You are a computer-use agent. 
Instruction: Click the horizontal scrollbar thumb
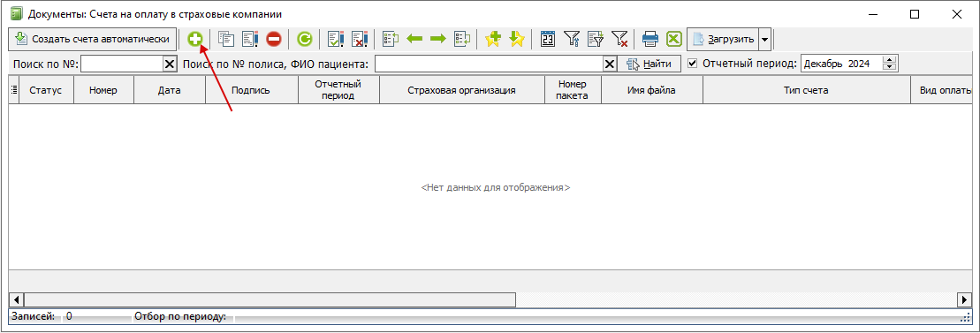(270, 300)
